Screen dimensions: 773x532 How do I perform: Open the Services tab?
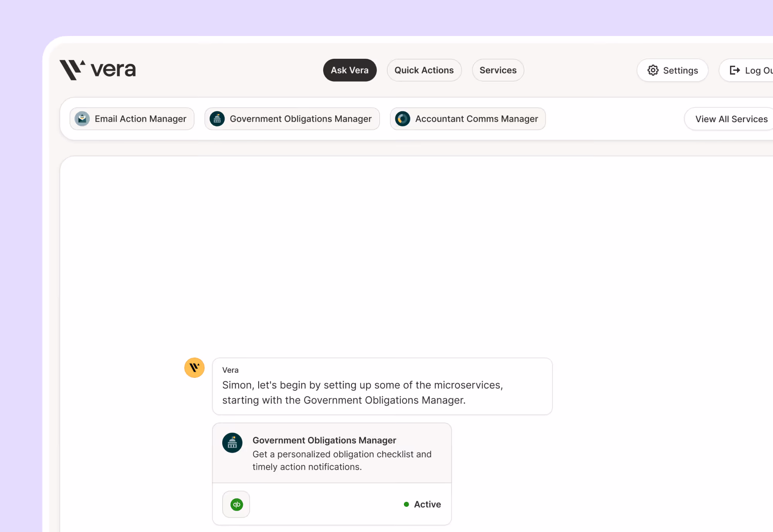[x=498, y=70]
